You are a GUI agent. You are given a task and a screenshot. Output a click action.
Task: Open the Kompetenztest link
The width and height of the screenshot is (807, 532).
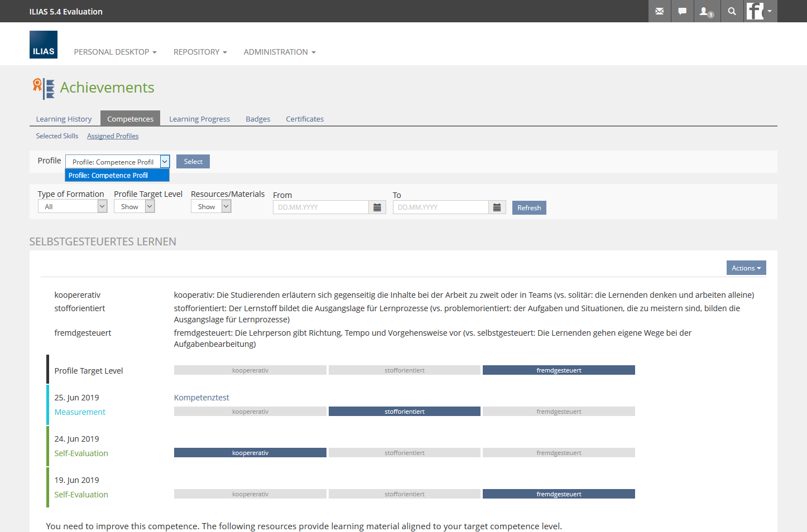point(201,398)
